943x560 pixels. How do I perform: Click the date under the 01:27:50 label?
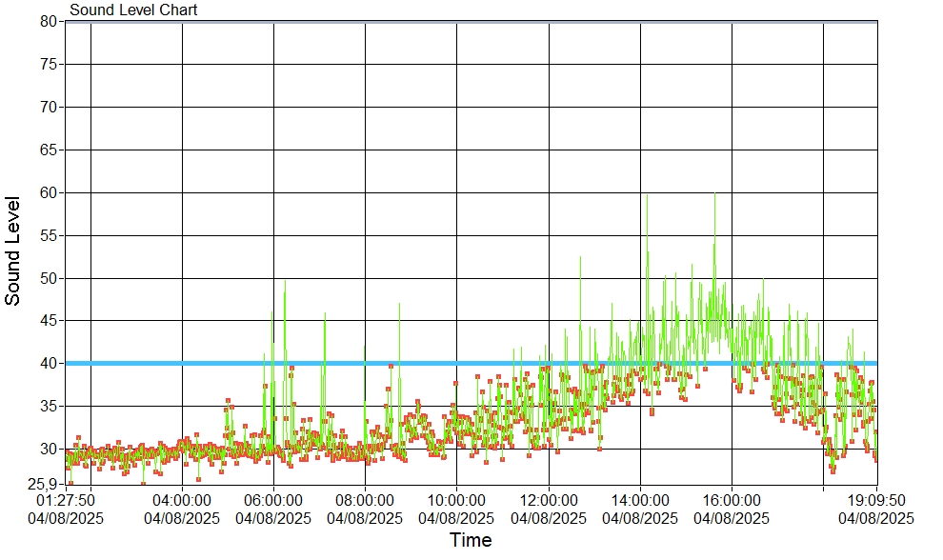point(65,518)
